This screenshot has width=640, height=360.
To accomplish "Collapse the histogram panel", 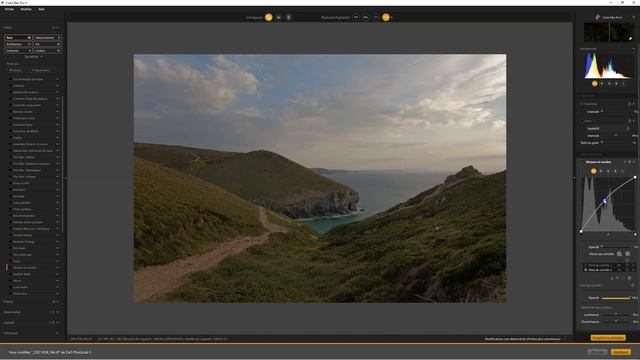I will [634, 49].
